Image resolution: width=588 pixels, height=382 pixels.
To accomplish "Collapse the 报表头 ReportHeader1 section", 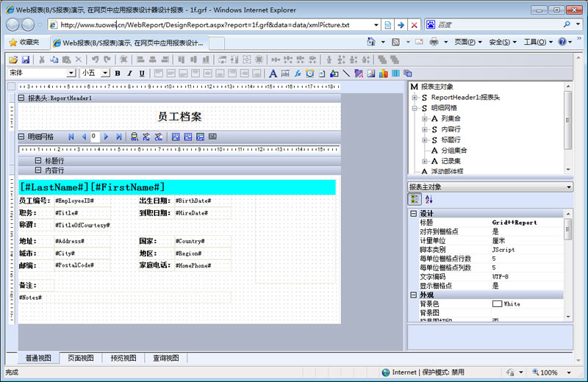I will pyautogui.click(x=21, y=98).
